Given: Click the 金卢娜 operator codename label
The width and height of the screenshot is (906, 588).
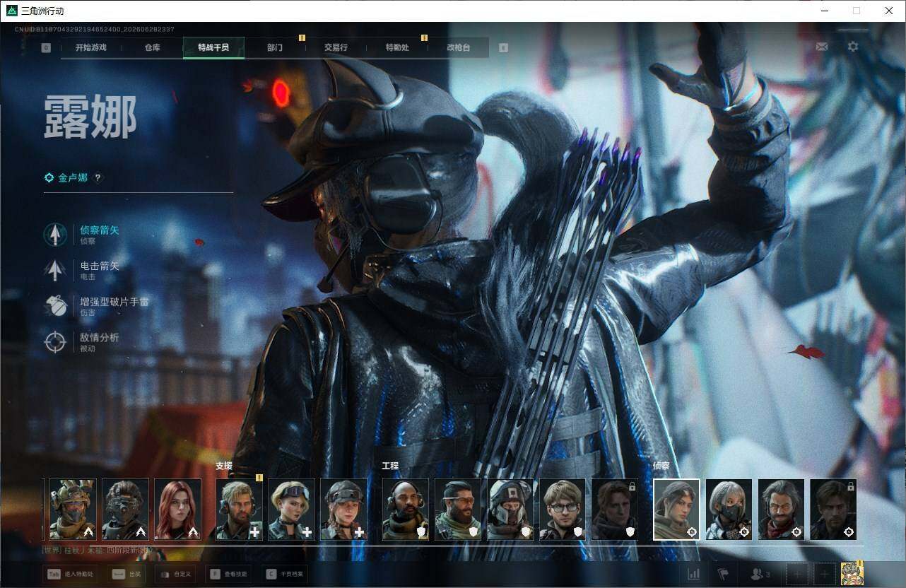Looking at the screenshot, I should pyautogui.click(x=73, y=178).
